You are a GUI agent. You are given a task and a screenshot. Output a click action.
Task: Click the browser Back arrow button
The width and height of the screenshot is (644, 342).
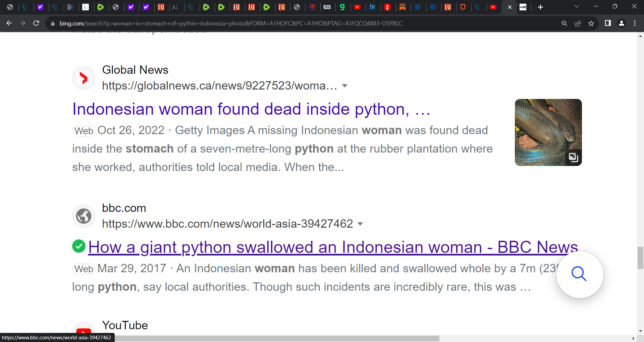[x=9, y=23]
